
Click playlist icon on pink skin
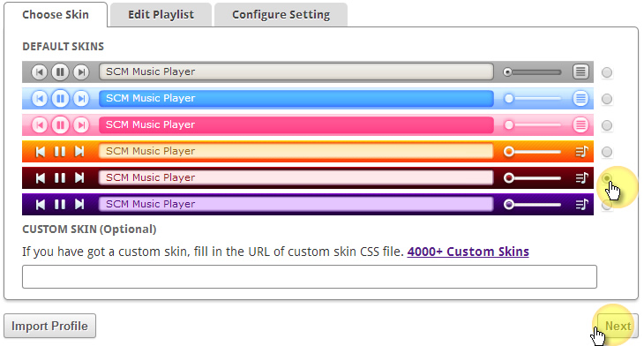click(580, 125)
